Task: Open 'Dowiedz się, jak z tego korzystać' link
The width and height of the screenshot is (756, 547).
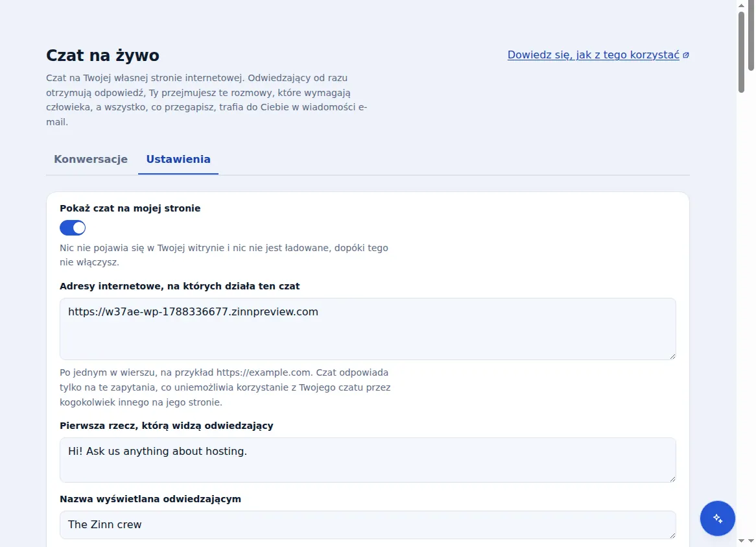Action: [593, 55]
